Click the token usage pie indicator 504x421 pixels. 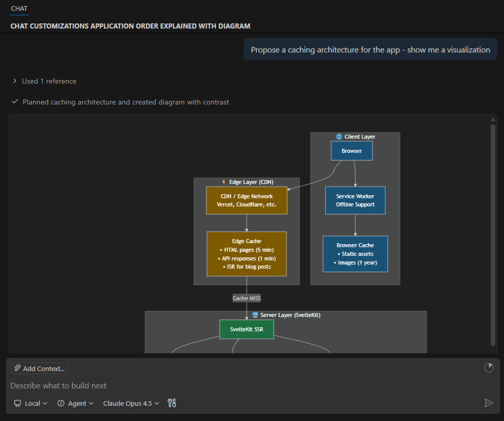pos(489,367)
